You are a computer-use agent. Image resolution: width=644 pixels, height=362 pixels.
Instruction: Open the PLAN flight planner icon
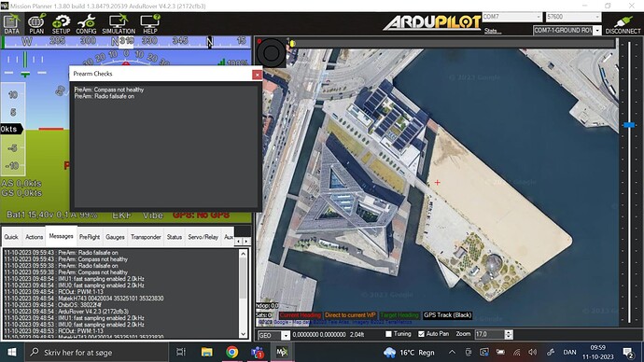click(36, 24)
